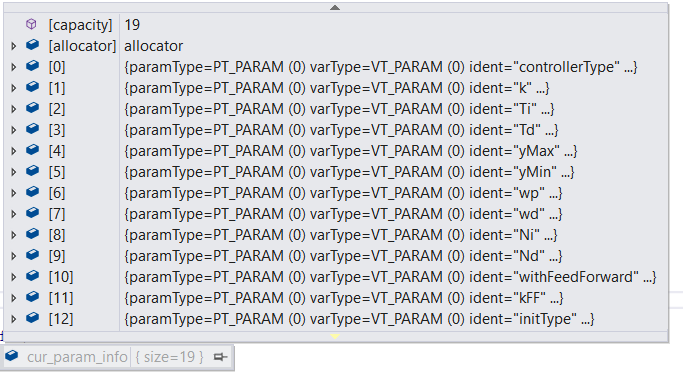Expand element [9] with ident Nd
The height and width of the screenshot is (375, 683).
coord(14,256)
